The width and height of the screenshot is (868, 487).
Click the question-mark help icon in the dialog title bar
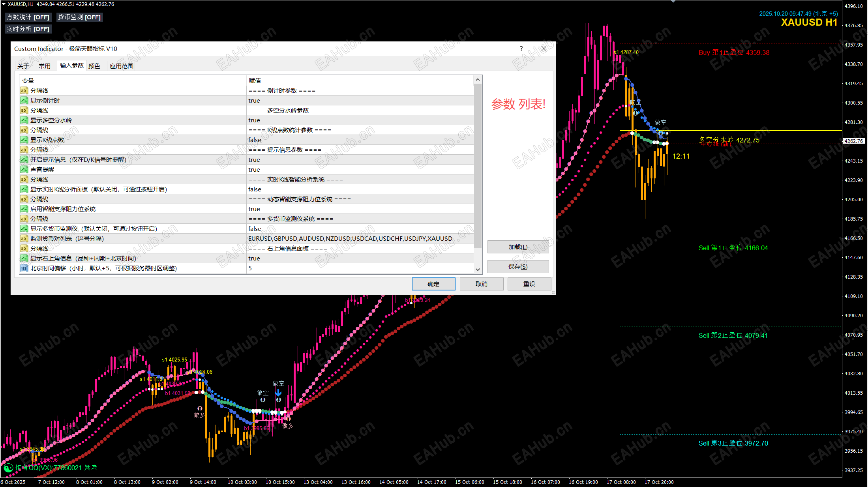(x=521, y=49)
